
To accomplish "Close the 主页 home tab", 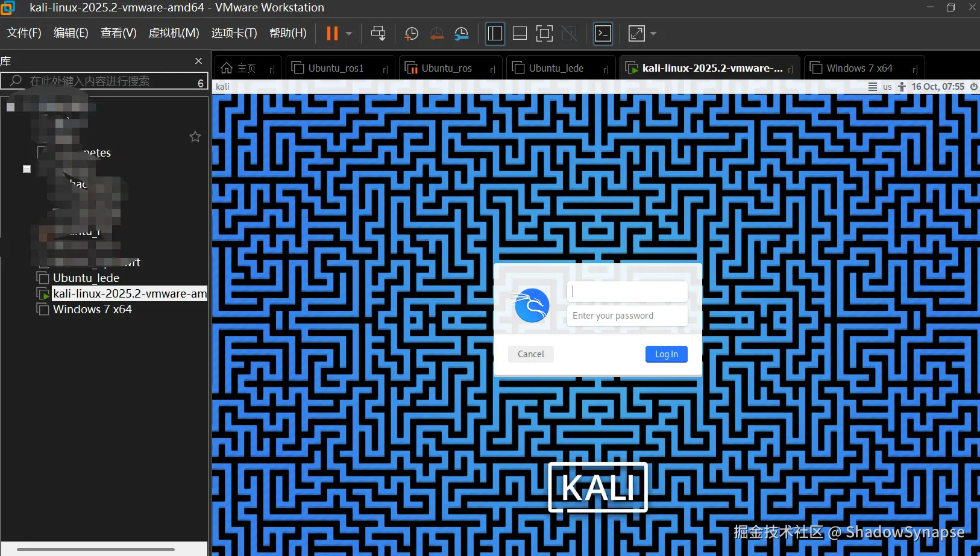I will pyautogui.click(x=272, y=69).
